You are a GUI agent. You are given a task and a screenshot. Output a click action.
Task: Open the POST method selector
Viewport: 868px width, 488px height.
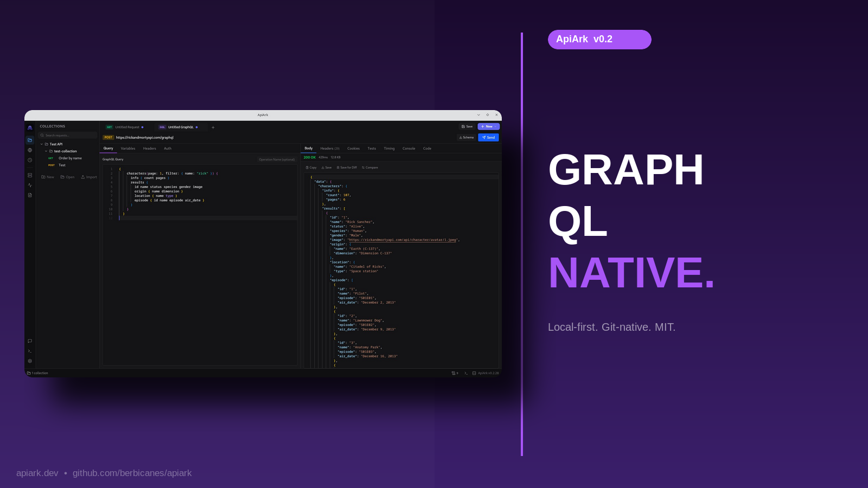pos(108,137)
